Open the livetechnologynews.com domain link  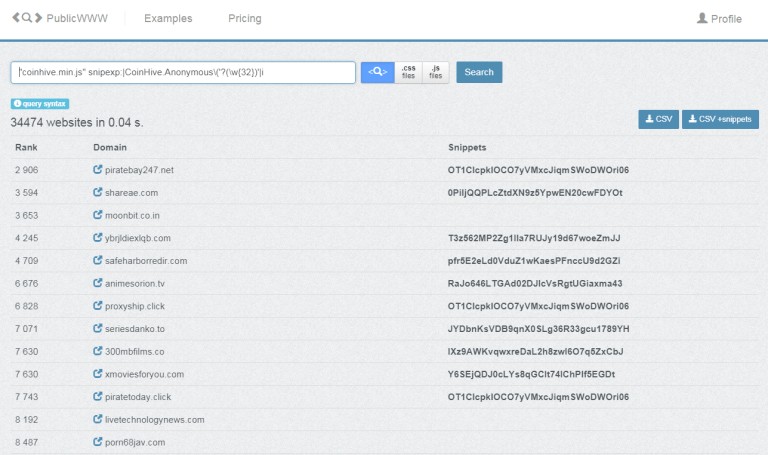coord(155,420)
